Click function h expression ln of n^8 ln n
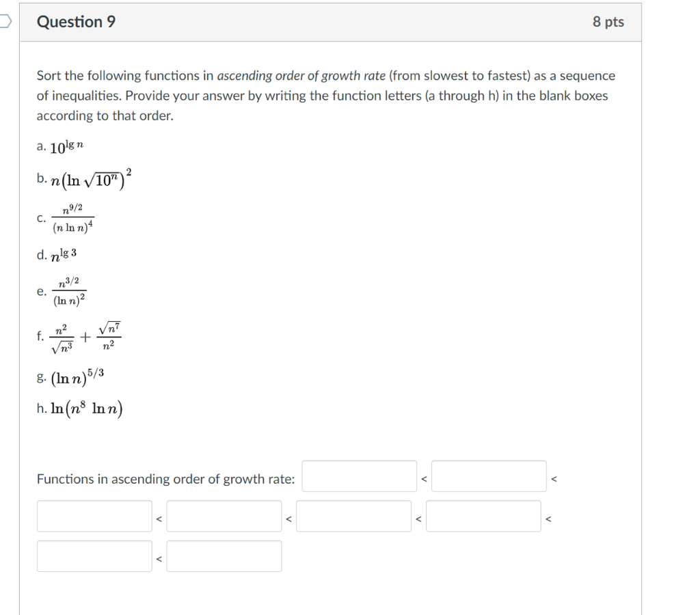Viewport: 700px width, 615px height. (x=81, y=407)
